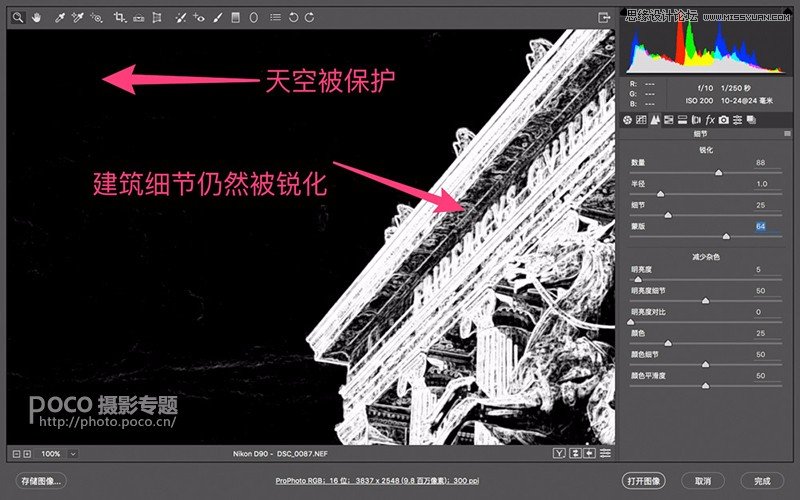This screenshot has width=800, height=500.
Task: Click the 数量 value field showing 88
Action: click(767, 163)
